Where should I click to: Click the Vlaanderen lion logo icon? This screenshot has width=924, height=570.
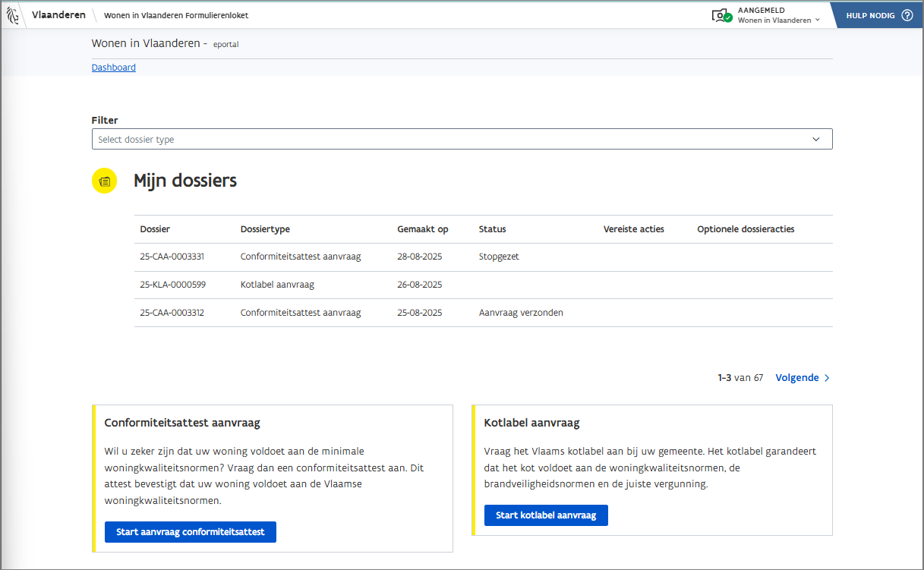click(x=13, y=15)
